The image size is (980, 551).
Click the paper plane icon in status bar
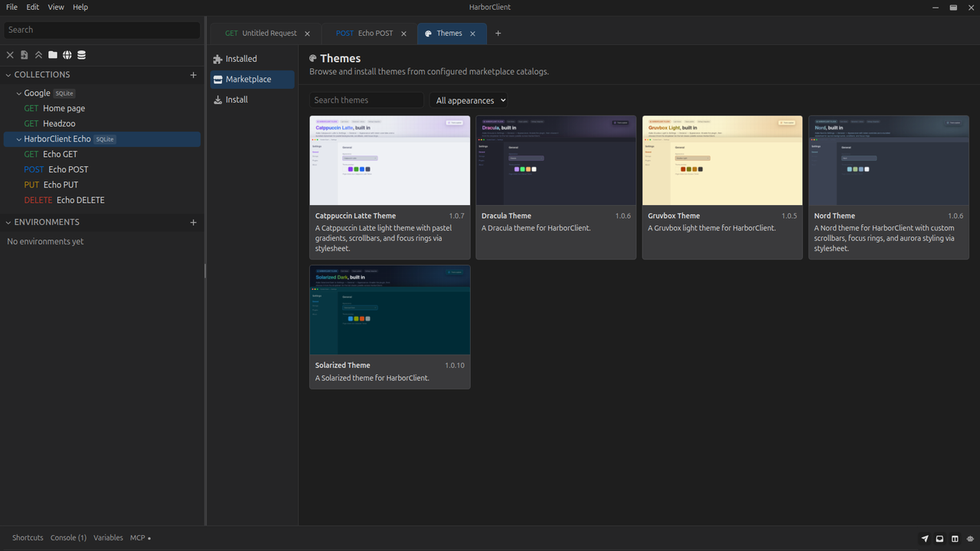[925, 539]
